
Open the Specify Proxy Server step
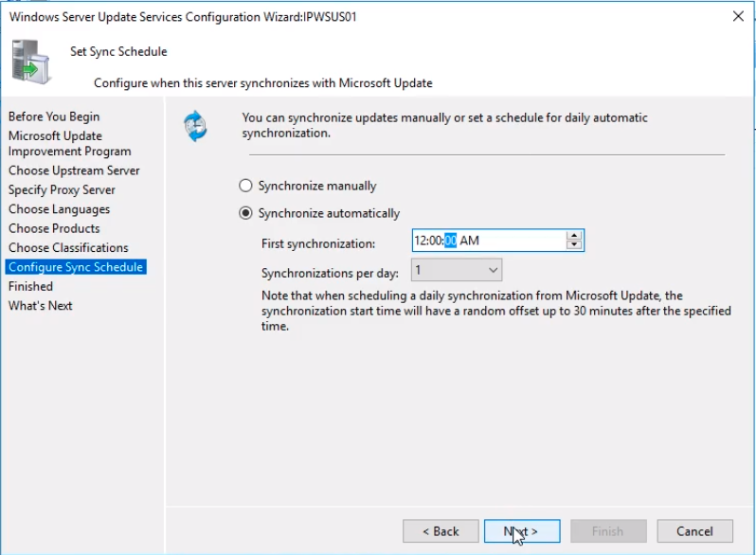click(62, 190)
